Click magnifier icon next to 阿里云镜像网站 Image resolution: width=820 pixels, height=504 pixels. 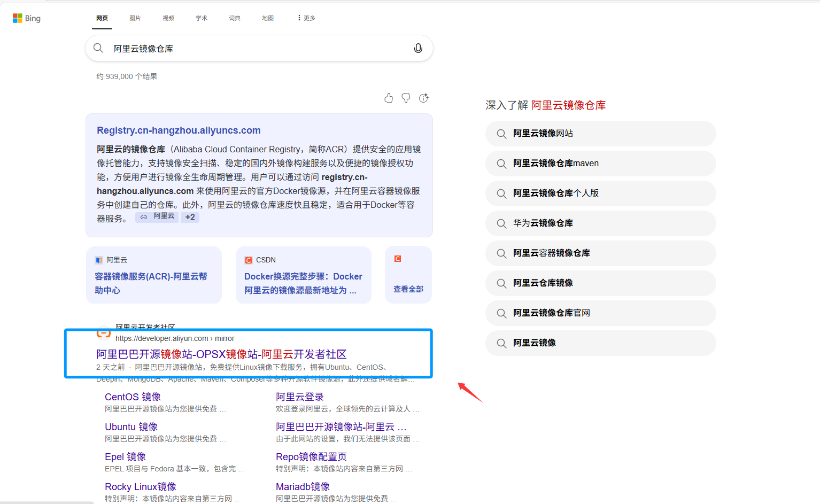click(x=501, y=134)
